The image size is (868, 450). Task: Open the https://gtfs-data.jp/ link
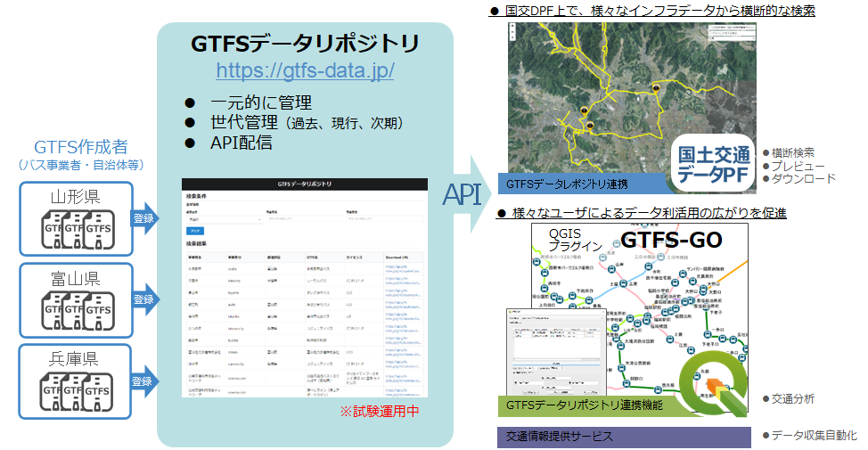[305, 71]
